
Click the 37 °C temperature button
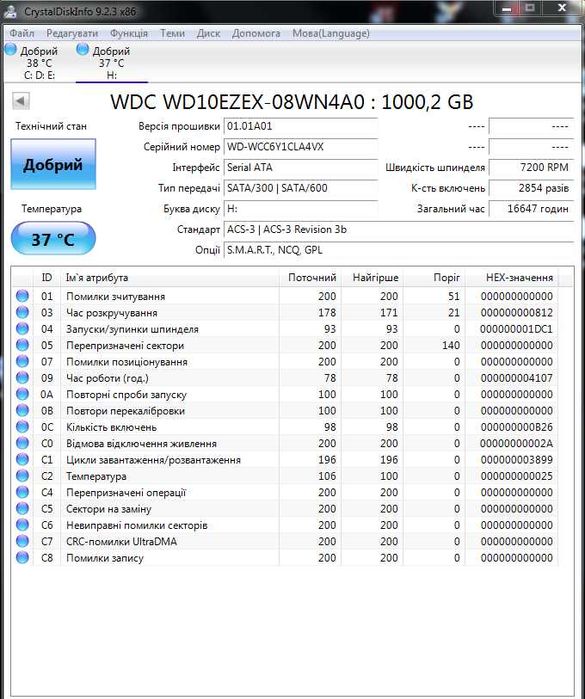click(x=53, y=238)
